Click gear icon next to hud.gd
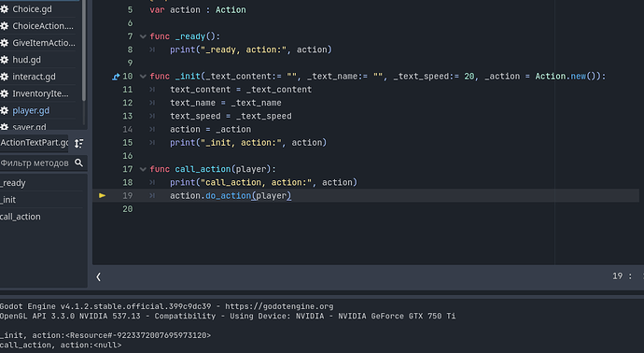This screenshot has width=644, height=353. pos(4,60)
